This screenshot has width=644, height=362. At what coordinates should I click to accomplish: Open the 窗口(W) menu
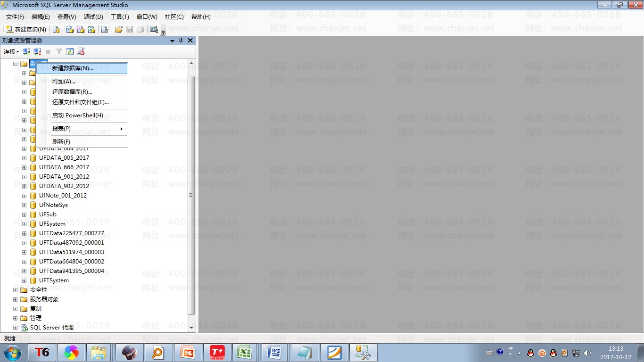pyautogui.click(x=147, y=17)
